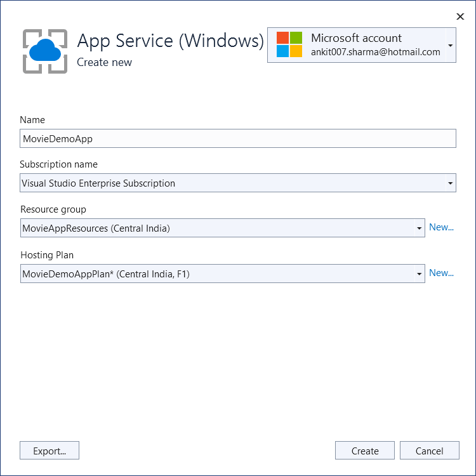Click the Hosting Plan field label
Screen dimensions: 476x476
click(47, 255)
